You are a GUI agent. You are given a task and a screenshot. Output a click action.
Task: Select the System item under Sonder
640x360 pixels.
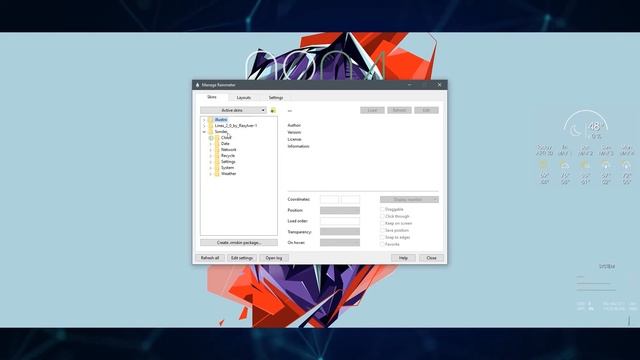click(x=227, y=168)
